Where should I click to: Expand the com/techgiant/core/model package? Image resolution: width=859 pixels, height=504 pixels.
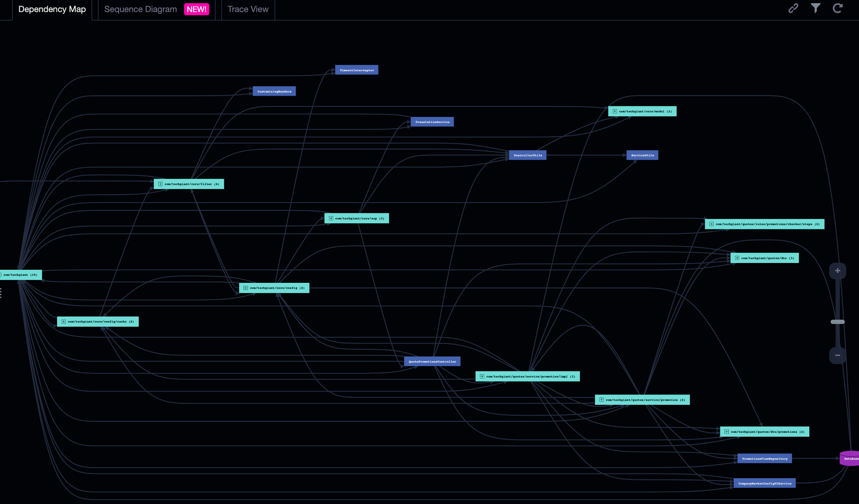click(x=615, y=111)
